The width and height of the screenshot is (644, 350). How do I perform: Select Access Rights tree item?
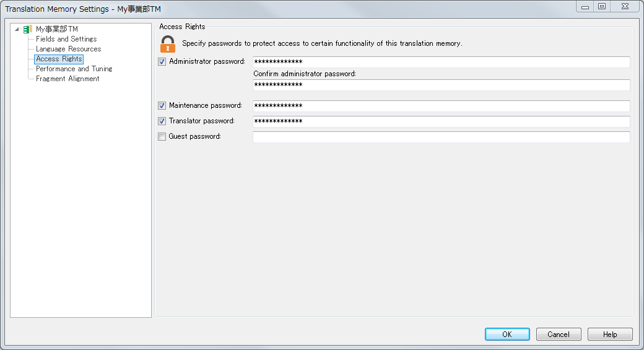[59, 59]
